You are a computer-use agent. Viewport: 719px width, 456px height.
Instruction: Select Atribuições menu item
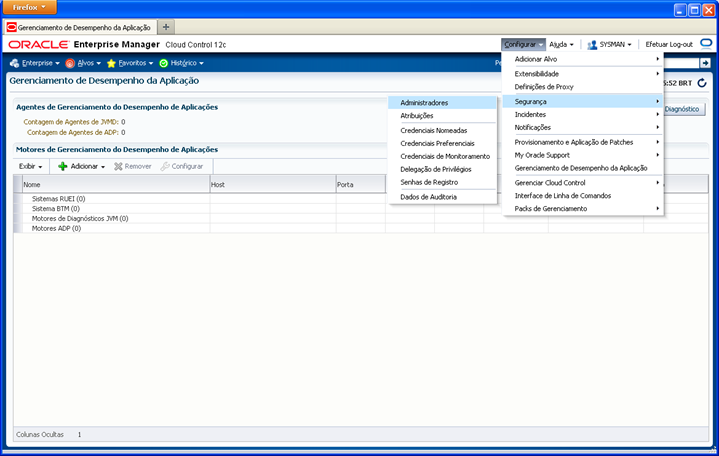(x=442, y=116)
